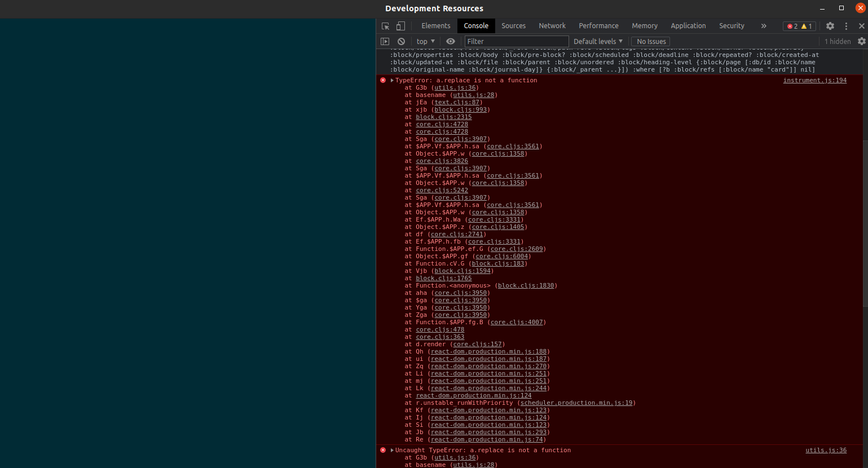The width and height of the screenshot is (868, 468).
Task: Open the utils.js:36 link at far right
Action: tap(826, 451)
